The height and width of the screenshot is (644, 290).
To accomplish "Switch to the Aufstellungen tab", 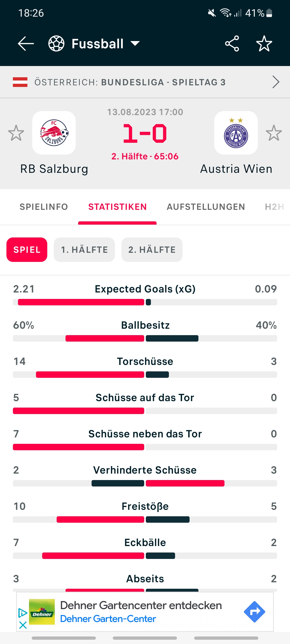I will [x=206, y=207].
